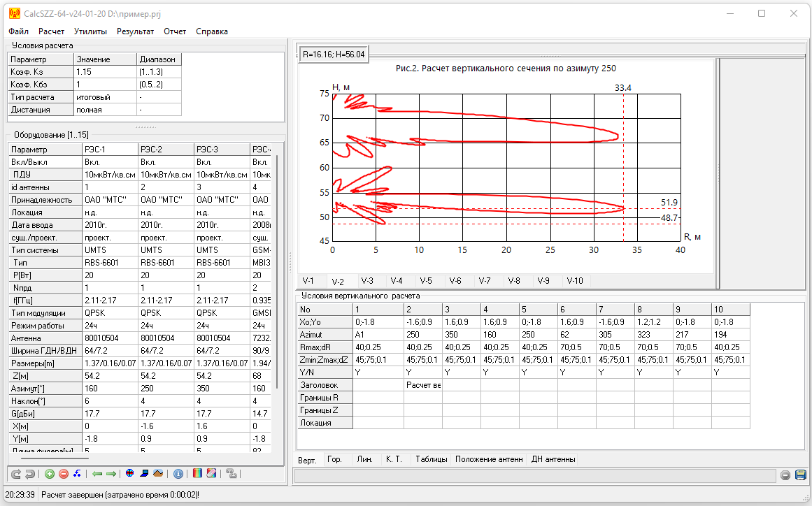Image resolution: width=812 pixels, height=506 pixels.
Task: Select the Тип расчета value cell
Action: click(x=105, y=97)
